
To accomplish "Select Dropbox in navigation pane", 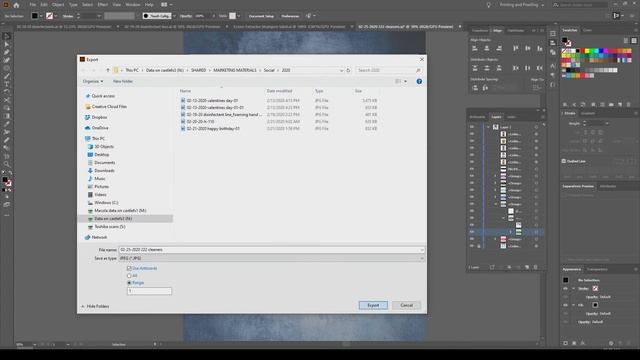I will pyautogui.click(x=99, y=117).
